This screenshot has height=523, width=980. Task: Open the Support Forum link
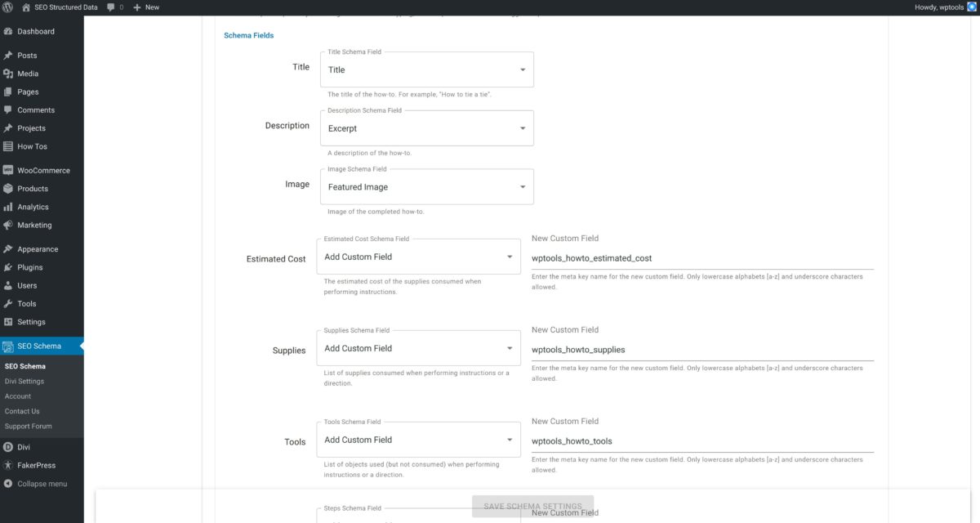pos(27,426)
